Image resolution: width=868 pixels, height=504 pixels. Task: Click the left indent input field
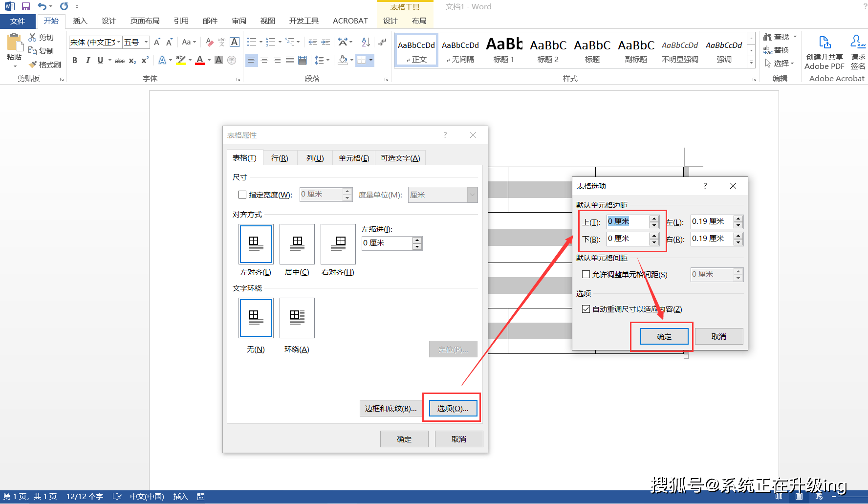pyautogui.click(x=387, y=243)
